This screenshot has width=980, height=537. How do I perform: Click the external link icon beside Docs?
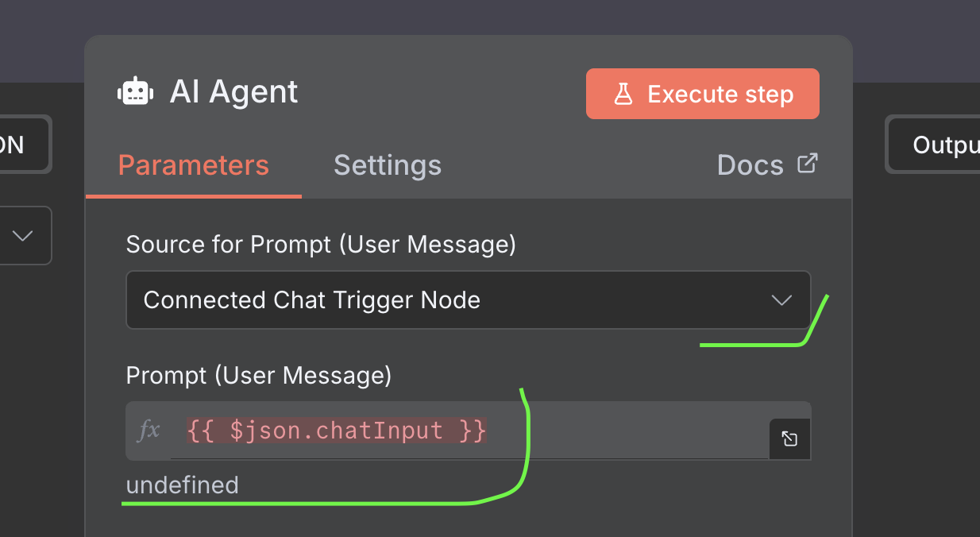click(x=807, y=164)
